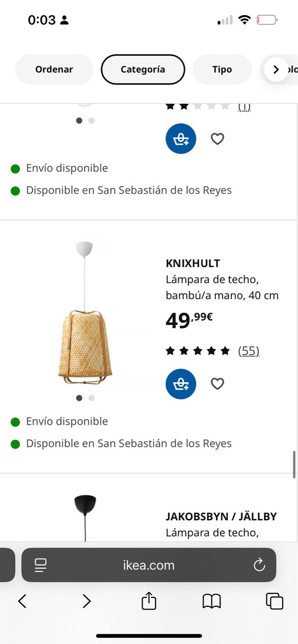Show Safari open tabs overview

(274, 601)
